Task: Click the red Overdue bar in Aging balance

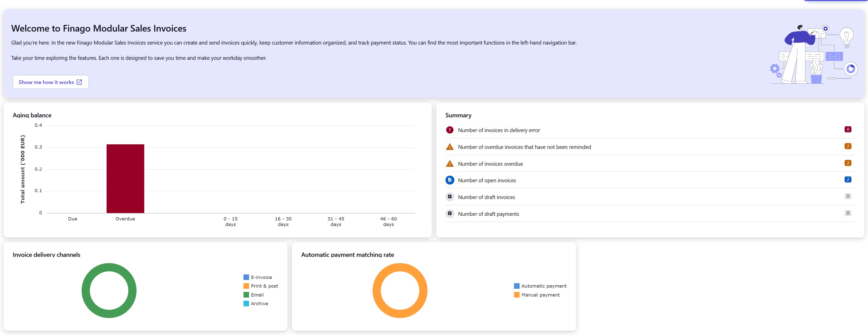Action: tap(125, 179)
